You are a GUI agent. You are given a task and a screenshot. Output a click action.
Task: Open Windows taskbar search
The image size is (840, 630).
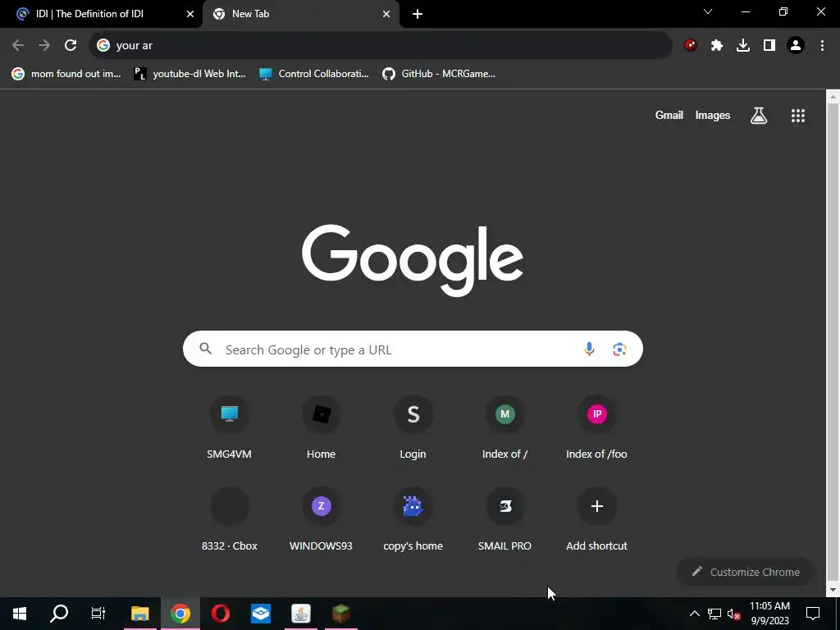pos(59,614)
